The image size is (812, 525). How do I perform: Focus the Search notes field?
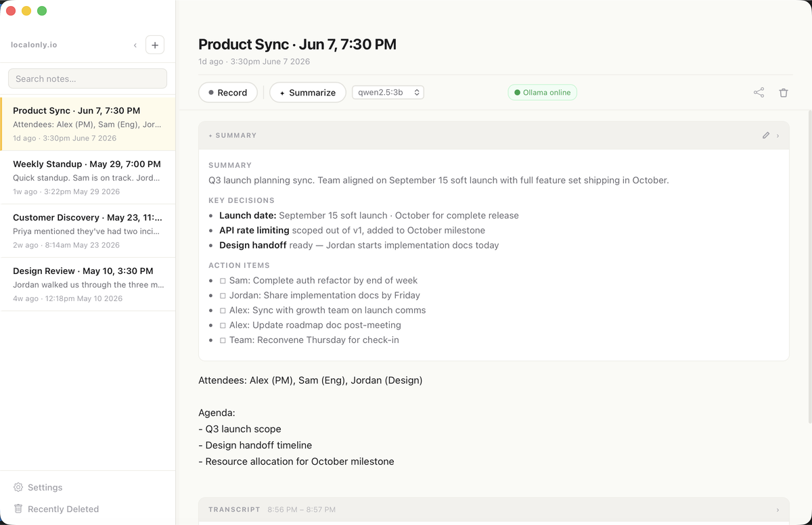(87, 78)
